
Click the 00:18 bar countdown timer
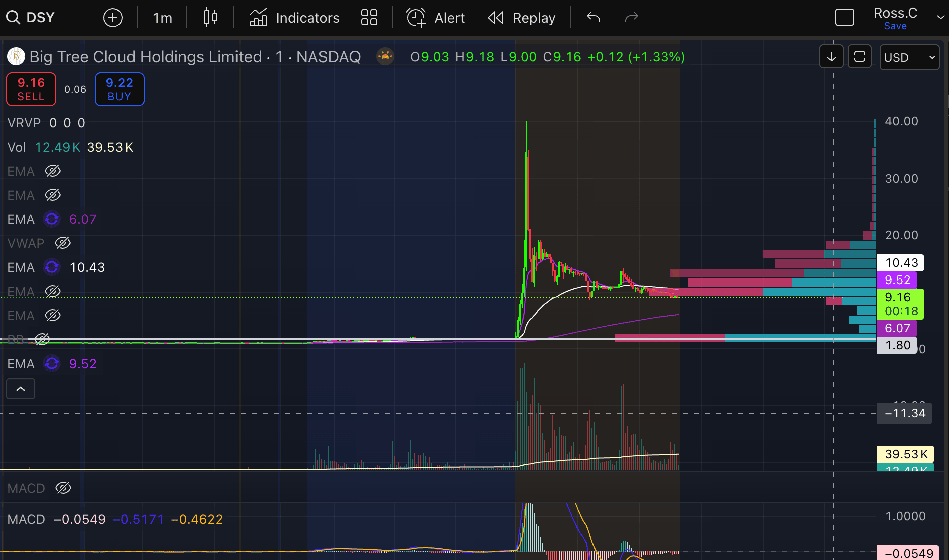tap(901, 312)
